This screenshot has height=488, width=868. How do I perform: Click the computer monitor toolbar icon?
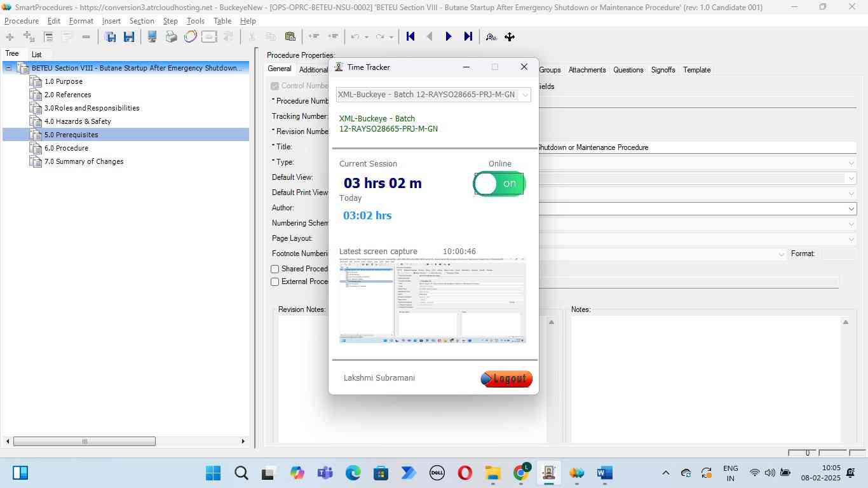point(152,37)
